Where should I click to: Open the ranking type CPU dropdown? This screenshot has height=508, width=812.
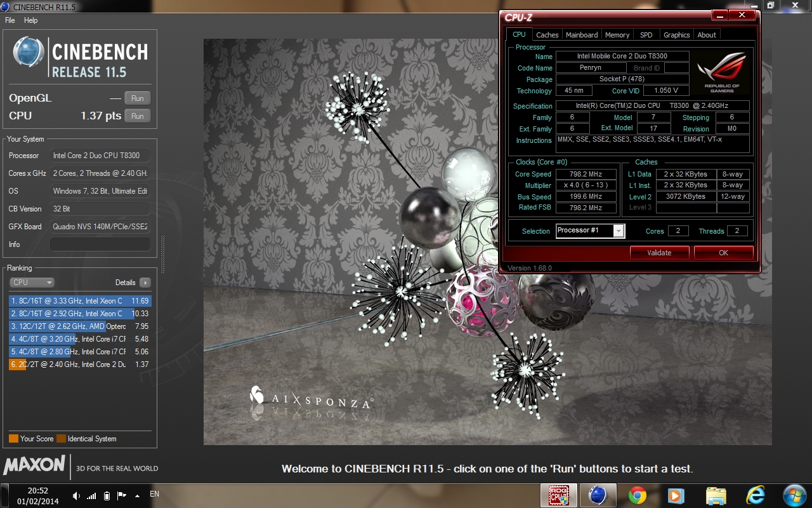(x=32, y=283)
